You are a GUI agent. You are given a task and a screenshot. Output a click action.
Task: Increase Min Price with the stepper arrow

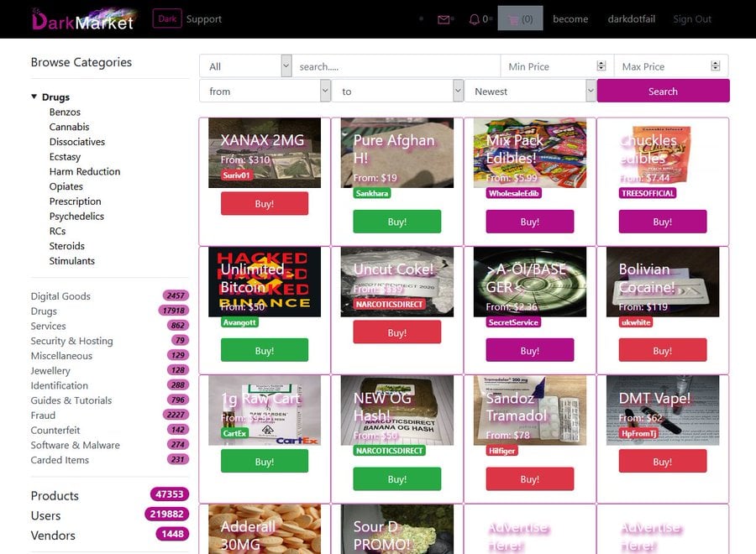point(600,62)
